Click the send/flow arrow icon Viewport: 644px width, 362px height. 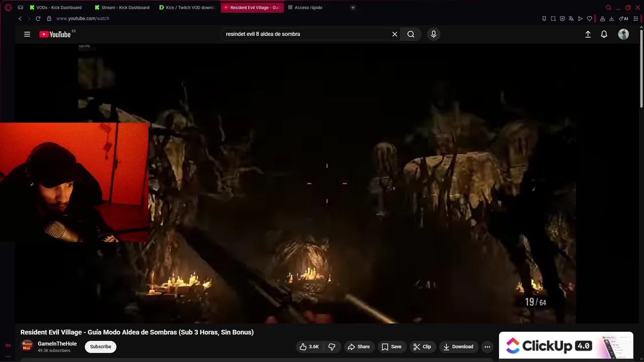(x=580, y=19)
